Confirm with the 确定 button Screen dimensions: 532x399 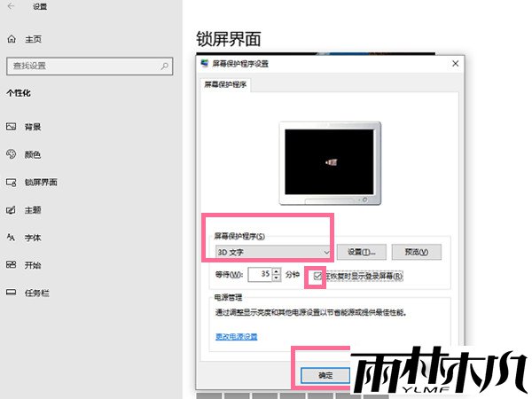coord(325,375)
